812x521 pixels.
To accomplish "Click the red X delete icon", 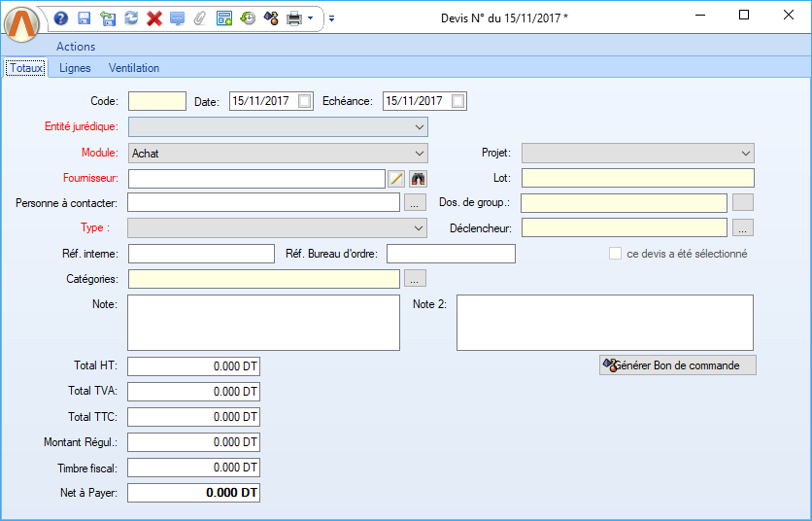I will pos(154,17).
